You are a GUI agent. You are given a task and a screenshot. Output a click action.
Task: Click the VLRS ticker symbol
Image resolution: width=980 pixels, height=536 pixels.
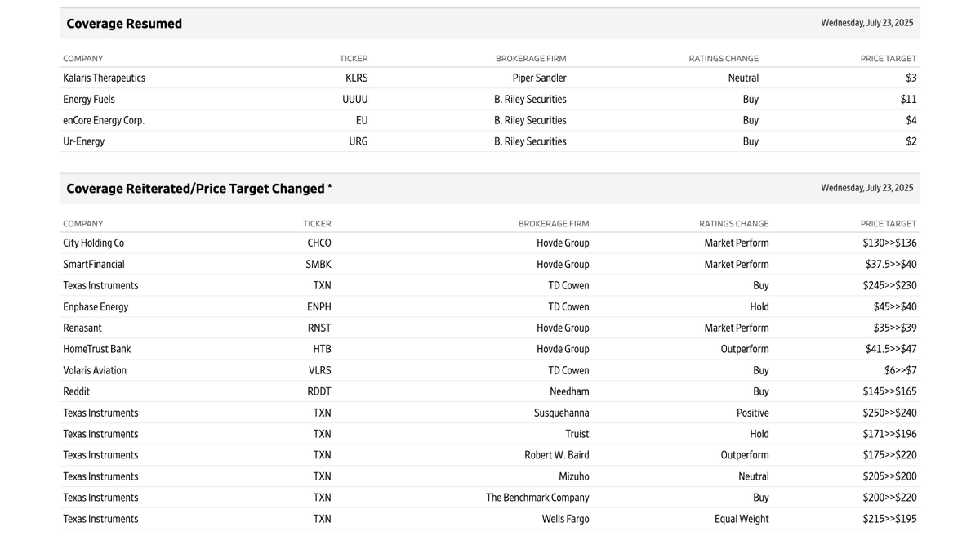pyautogui.click(x=320, y=370)
